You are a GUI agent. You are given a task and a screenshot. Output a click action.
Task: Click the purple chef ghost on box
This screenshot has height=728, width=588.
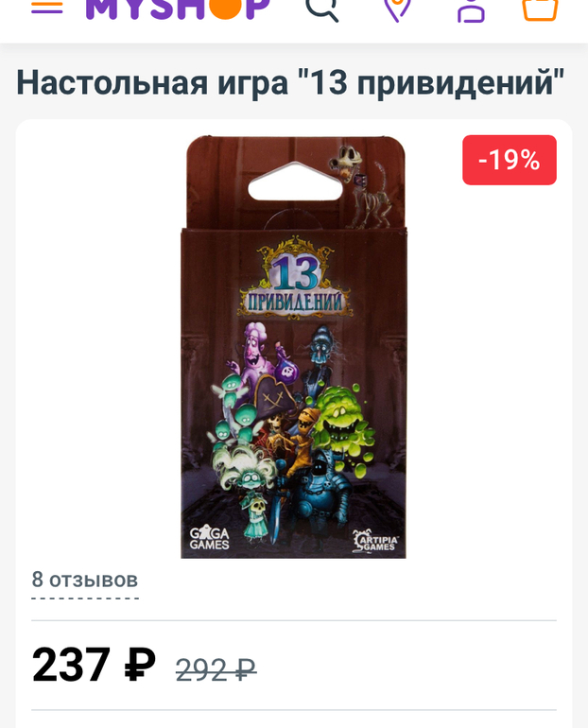point(256,351)
